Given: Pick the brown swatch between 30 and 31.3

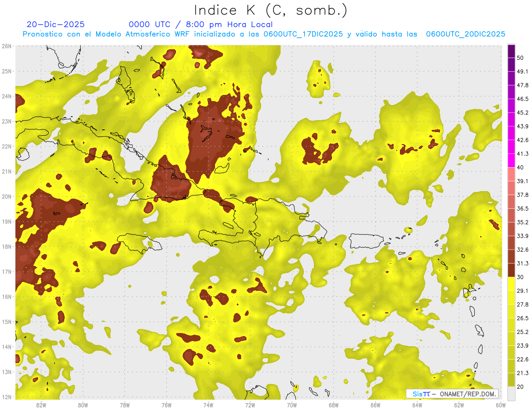Looking at the screenshot, I should pos(511,270).
